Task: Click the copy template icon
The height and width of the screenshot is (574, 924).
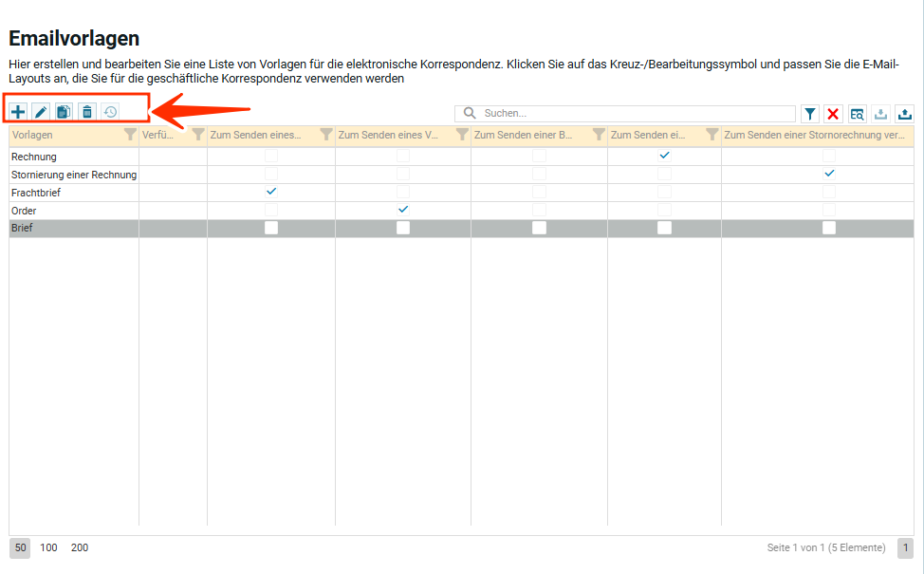Action: [64, 112]
